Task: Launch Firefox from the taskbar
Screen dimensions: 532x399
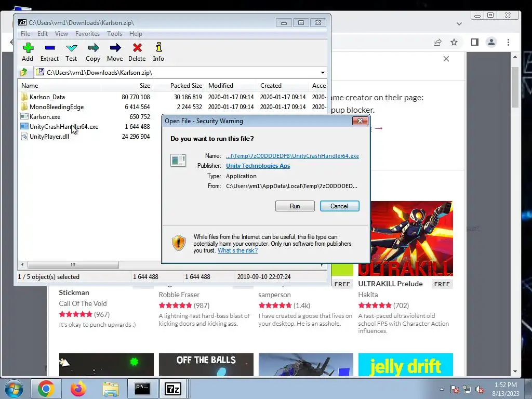Action: tap(78, 389)
